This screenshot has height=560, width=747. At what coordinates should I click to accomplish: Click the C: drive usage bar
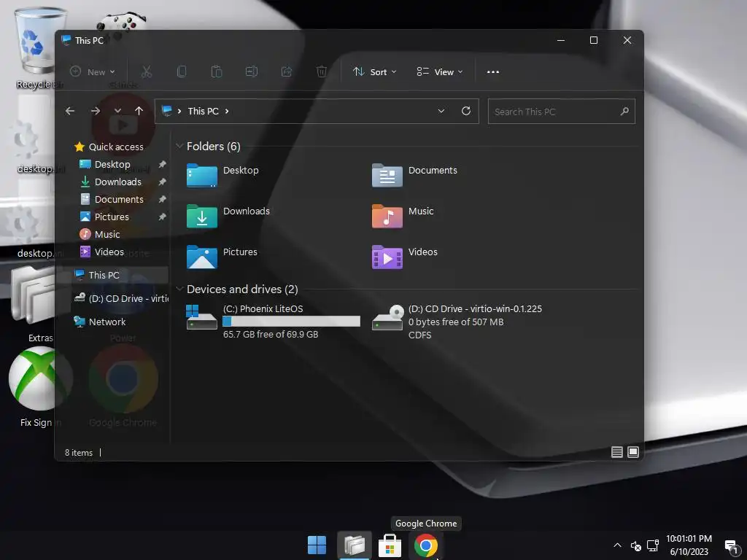pos(292,322)
